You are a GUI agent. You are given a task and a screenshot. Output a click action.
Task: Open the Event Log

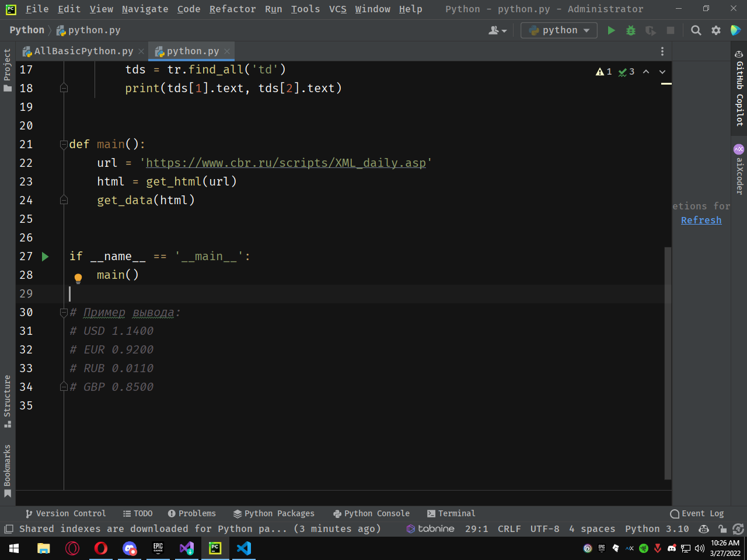(x=697, y=513)
